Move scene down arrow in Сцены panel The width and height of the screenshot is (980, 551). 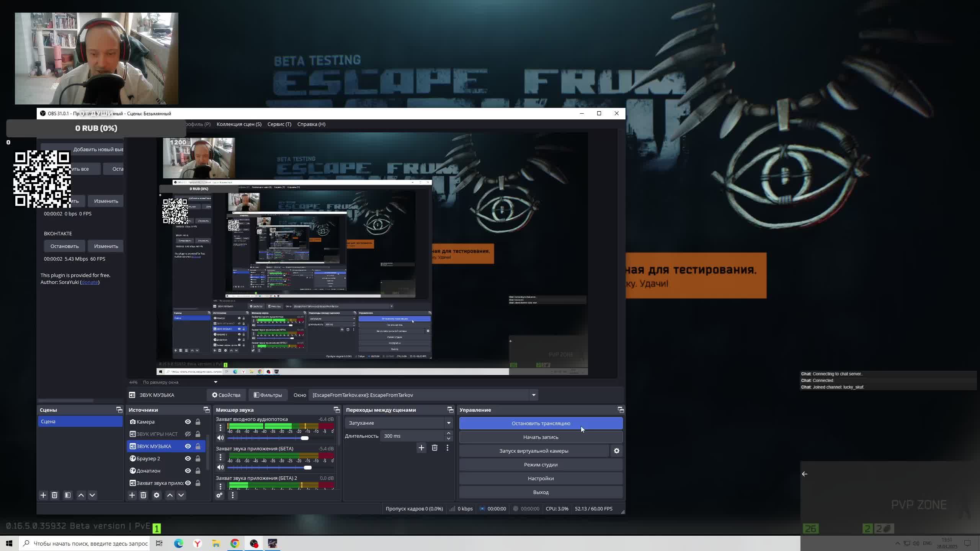coord(92,495)
